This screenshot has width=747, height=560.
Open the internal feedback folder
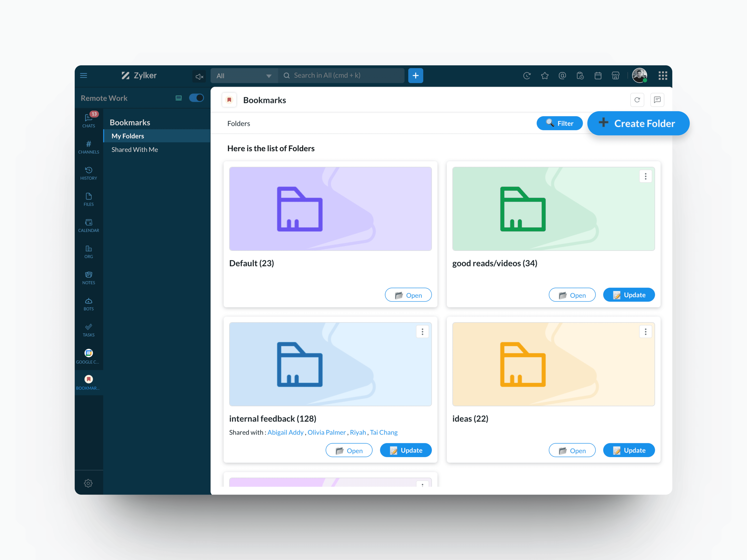pos(349,450)
